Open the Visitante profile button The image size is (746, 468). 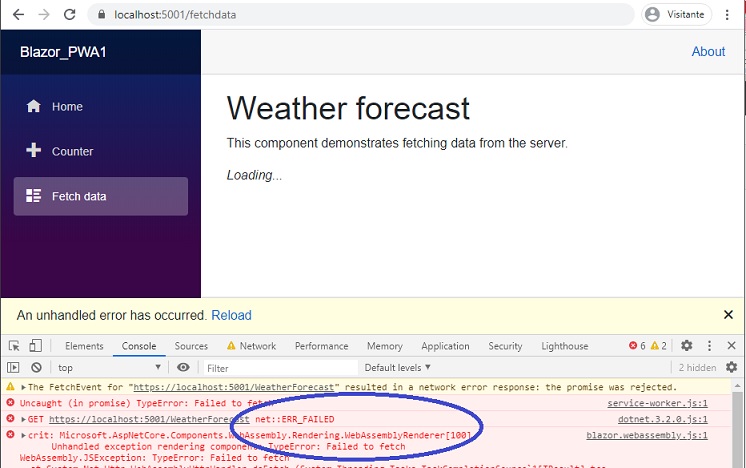tap(676, 15)
